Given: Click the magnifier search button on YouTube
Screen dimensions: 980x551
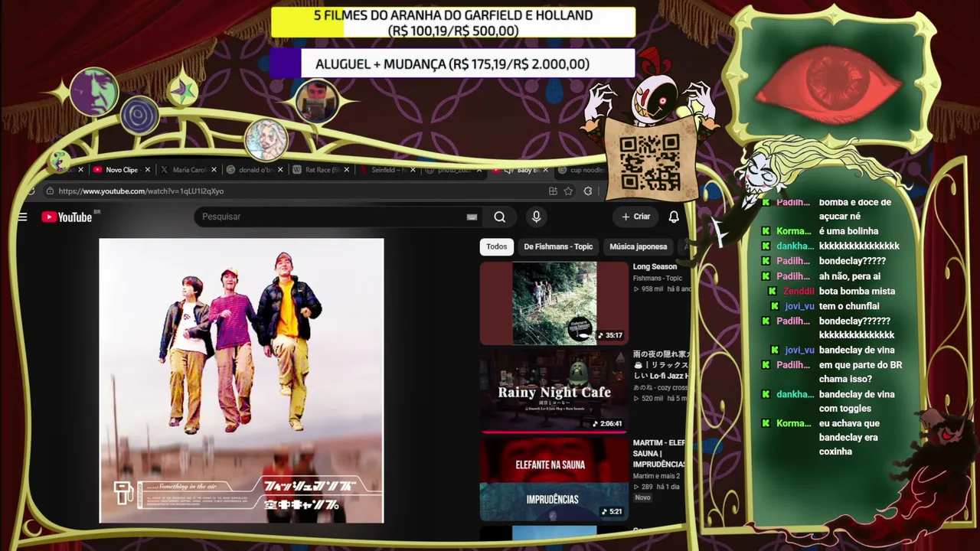Looking at the screenshot, I should coord(500,217).
